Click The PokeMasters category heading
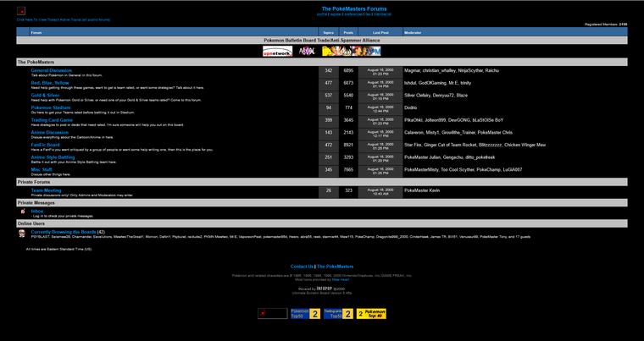The width and height of the screenshot is (644, 341). pyautogui.click(x=36, y=62)
